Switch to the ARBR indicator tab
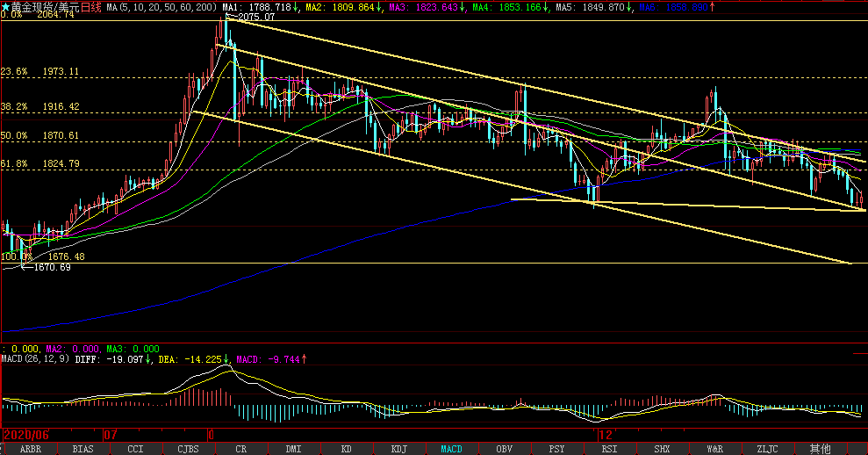 [x=31, y=449]
